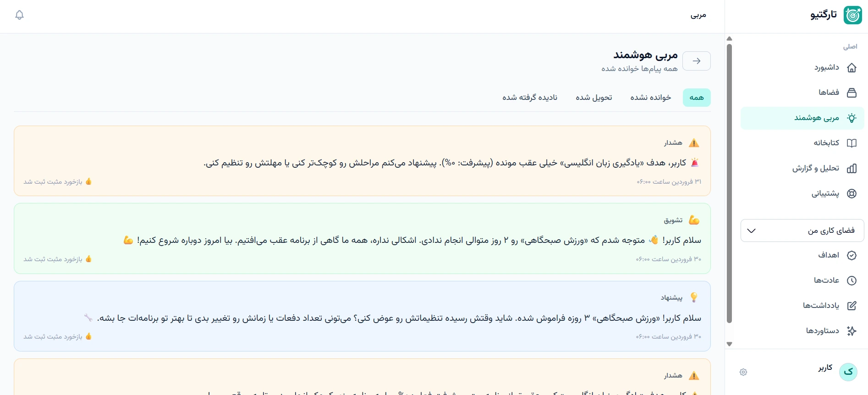Click the notification bell icon

point(19,15)
